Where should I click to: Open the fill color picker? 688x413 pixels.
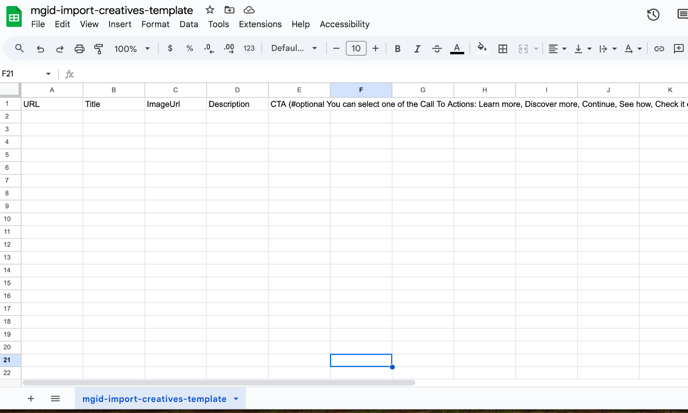(x=481, y=49)
